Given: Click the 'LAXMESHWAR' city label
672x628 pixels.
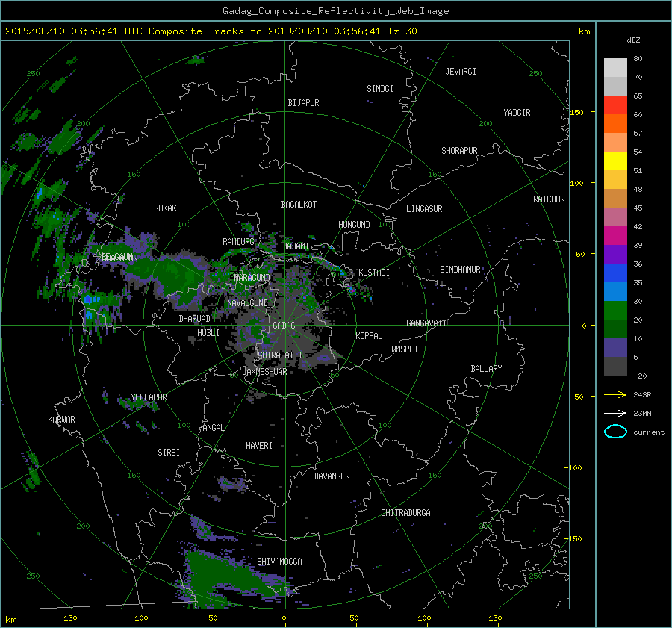Looking at the screenshot, I should [x=264, y=372].
